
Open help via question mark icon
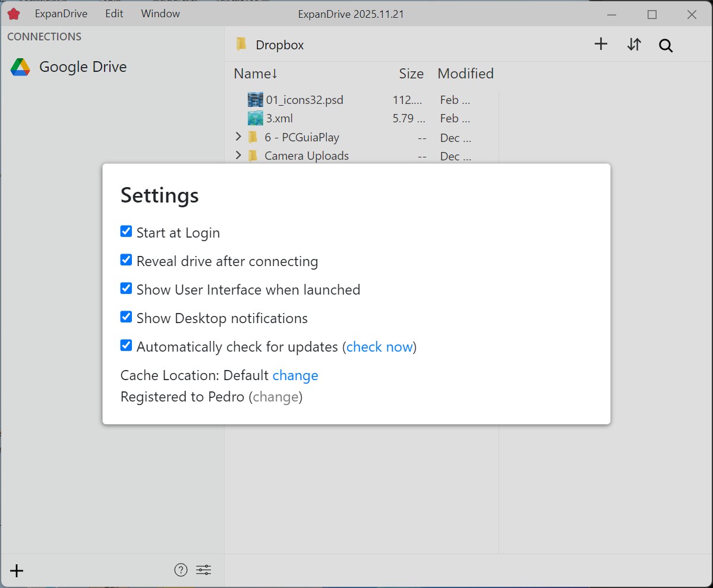pyautogui.click(x=181, y=570)
